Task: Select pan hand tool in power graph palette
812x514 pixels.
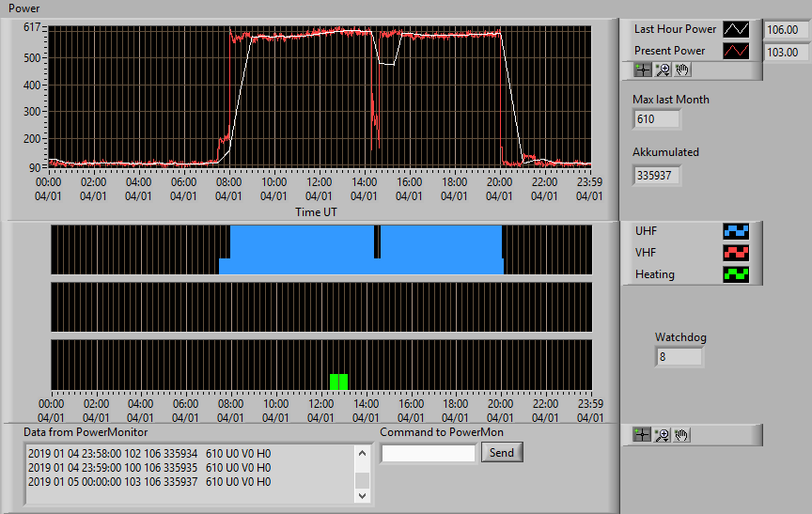Action: click(682, 70)
